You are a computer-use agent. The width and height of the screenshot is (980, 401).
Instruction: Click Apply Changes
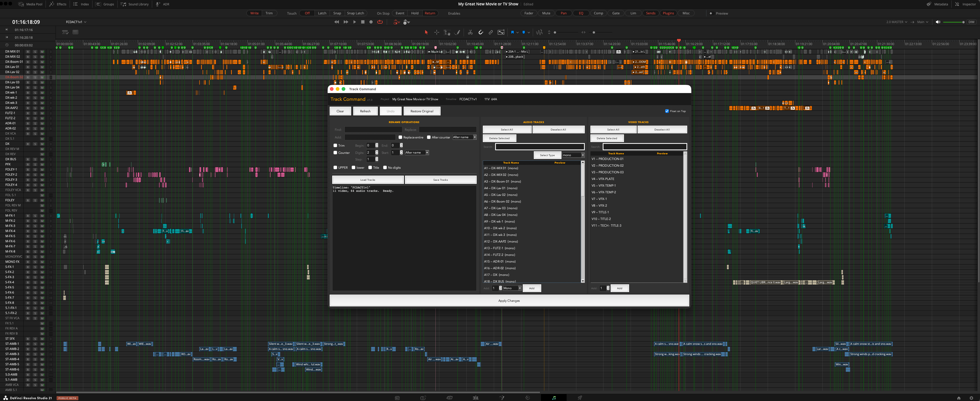pos(509,300)
